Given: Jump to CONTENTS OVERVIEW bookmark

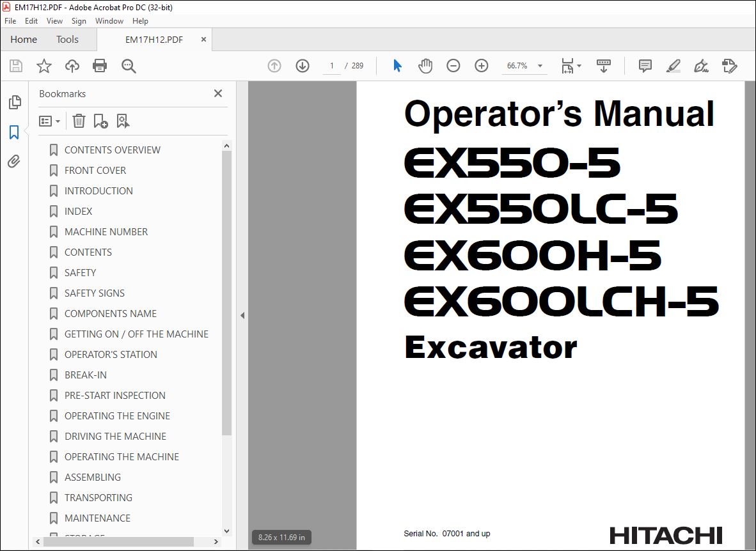Looking at the screenshot, I should click(113, 150).
